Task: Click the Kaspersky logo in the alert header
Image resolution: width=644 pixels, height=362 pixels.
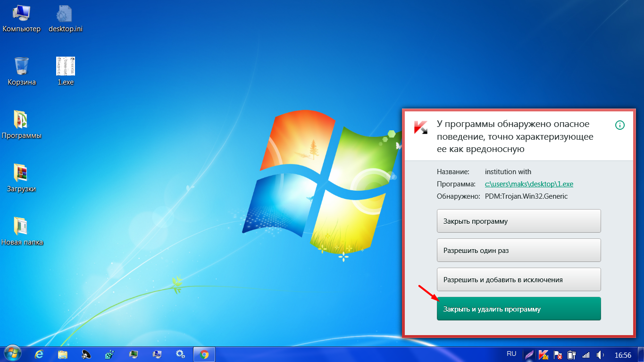Action: (x=421, y=127)
